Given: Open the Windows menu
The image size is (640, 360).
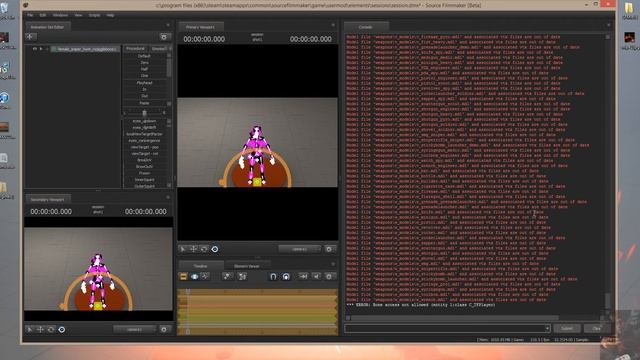Looking at the screenshot, I should (x=60, y=15).
